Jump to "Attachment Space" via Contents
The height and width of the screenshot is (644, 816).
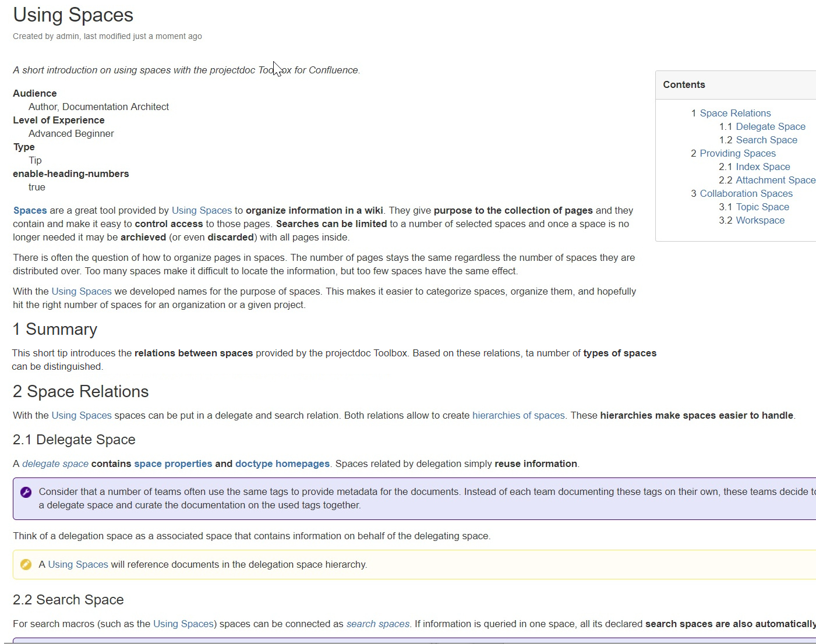coord(775,180)
